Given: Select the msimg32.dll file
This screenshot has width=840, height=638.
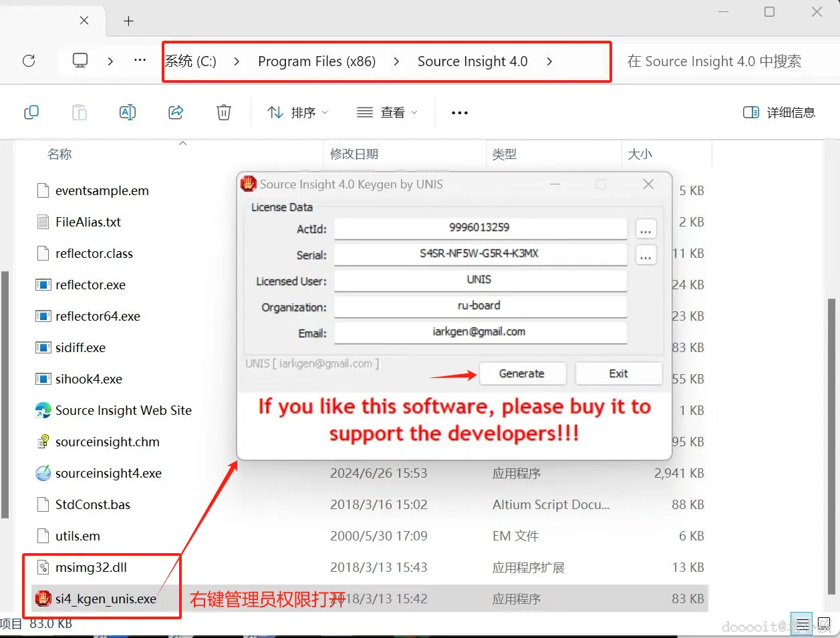Looking at the screenshot, I should [x=92, y=567].
